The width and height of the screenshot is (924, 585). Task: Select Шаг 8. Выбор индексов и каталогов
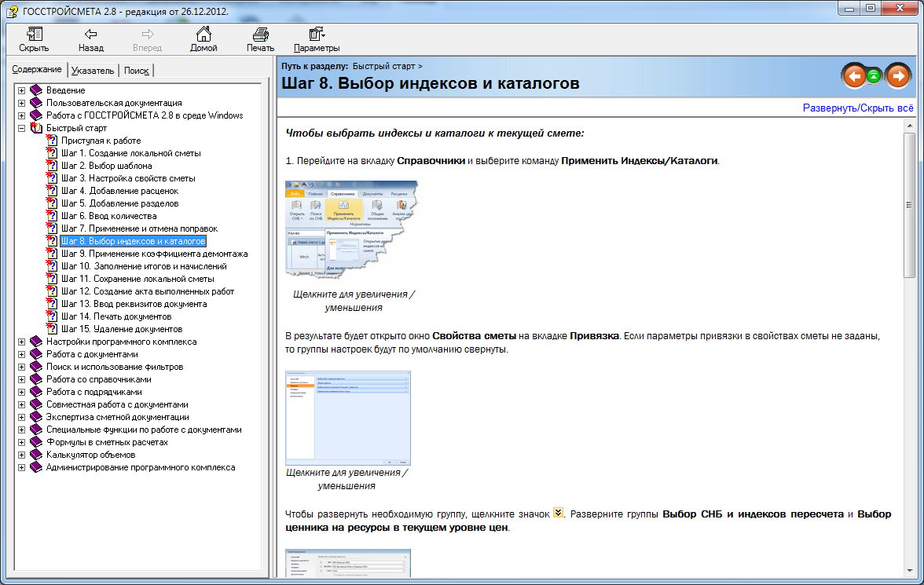tap(134, 241)
